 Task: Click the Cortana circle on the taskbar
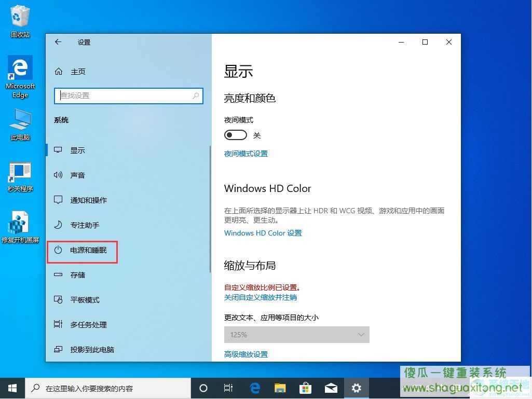pyautogui.click(x=203, y=388)
